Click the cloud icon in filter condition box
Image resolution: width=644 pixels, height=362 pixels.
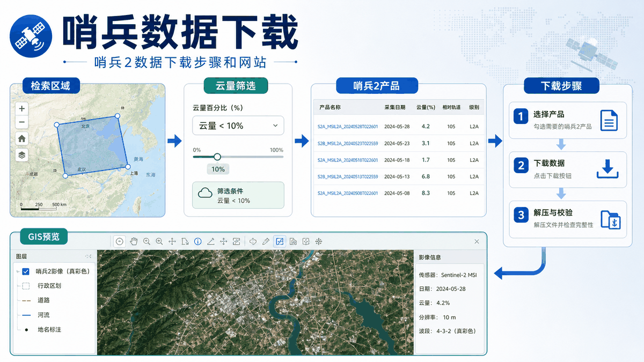pos(206,194)
